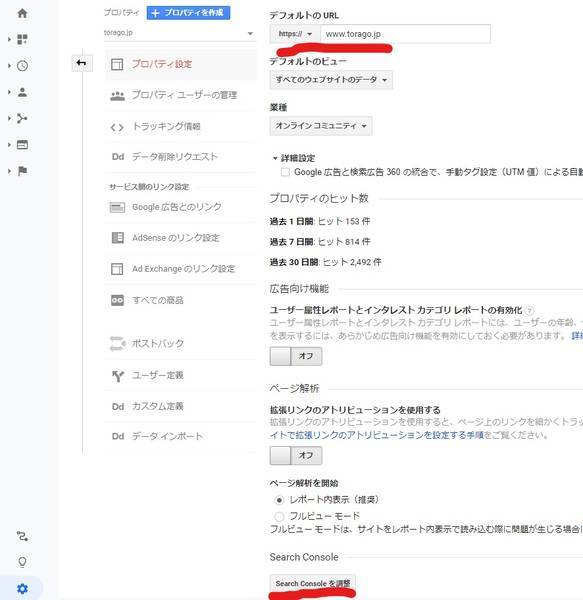Open the Admin gear icon
Image resolution: width=583 pixels, height=600 pixels.
(x=22, y=589)
